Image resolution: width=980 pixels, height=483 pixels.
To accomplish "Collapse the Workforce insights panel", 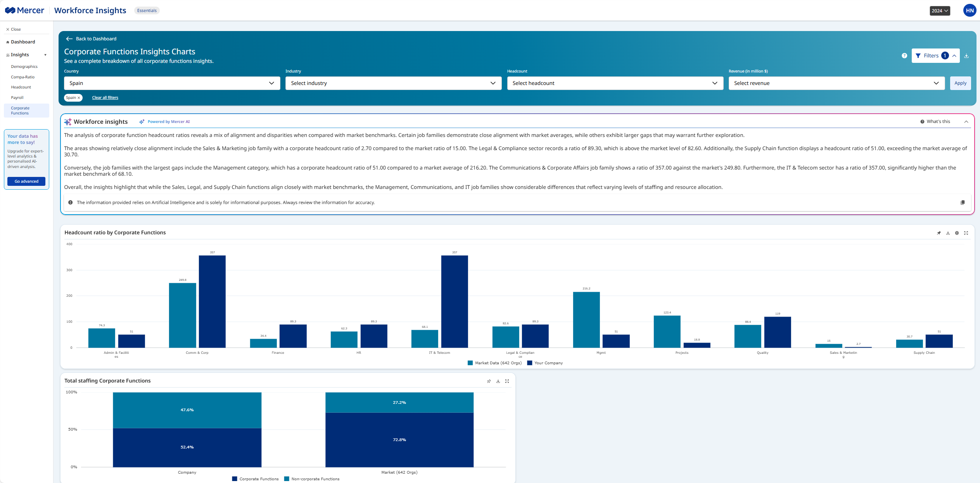I will (966, 122).
